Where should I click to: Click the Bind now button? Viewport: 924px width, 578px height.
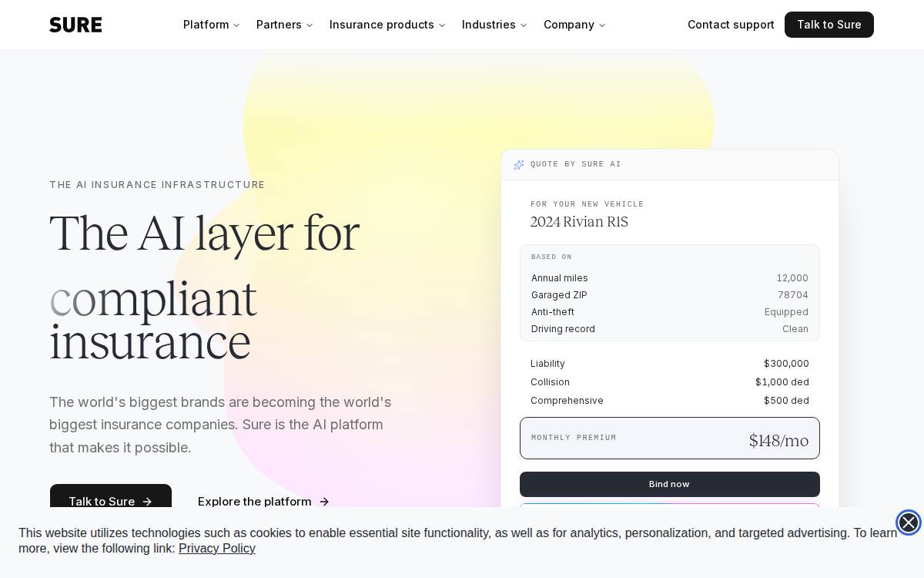click(x=670, y=484)
